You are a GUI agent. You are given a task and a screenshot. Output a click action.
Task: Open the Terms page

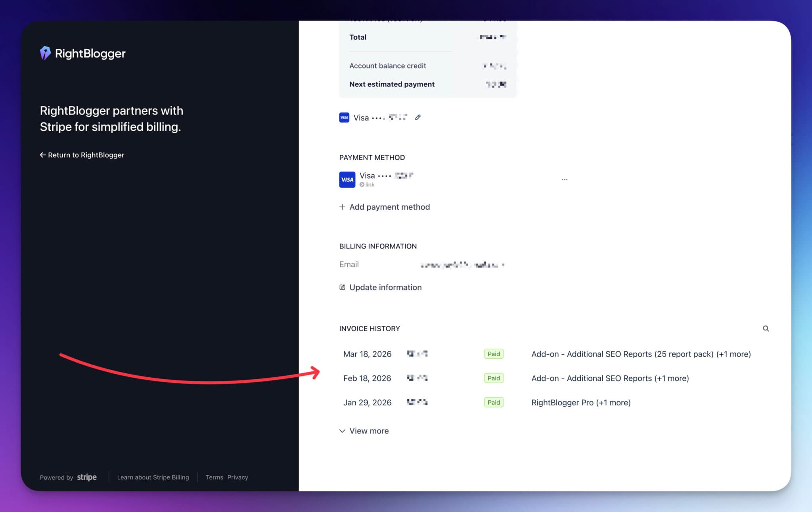click(x=214, y=477)
